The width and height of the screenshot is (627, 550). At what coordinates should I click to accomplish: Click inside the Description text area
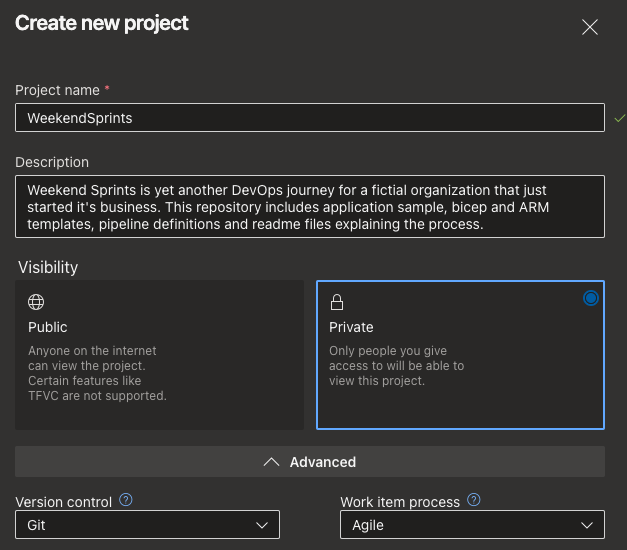(x=309, y=207)
